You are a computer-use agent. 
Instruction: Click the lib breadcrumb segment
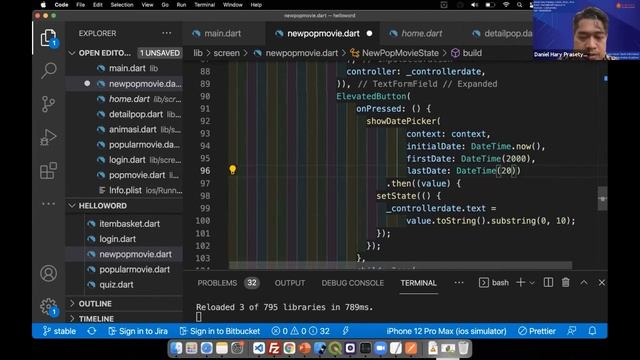pos(198,53)
